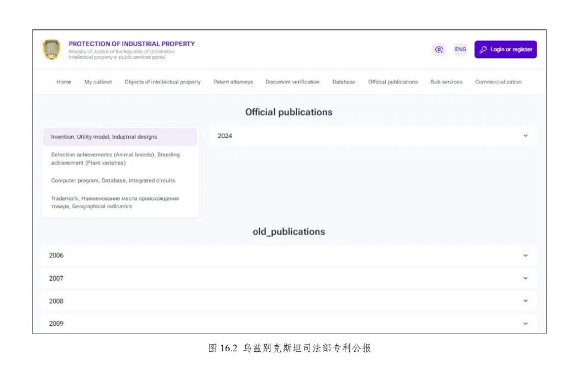Toggle the accessibility eye icon

coord(439,50)
